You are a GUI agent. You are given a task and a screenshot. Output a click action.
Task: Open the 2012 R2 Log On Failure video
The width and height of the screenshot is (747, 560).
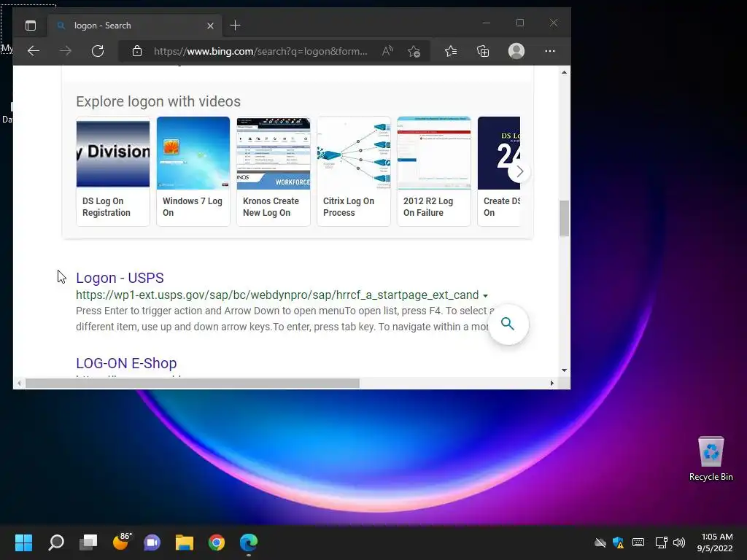point(434,171)
